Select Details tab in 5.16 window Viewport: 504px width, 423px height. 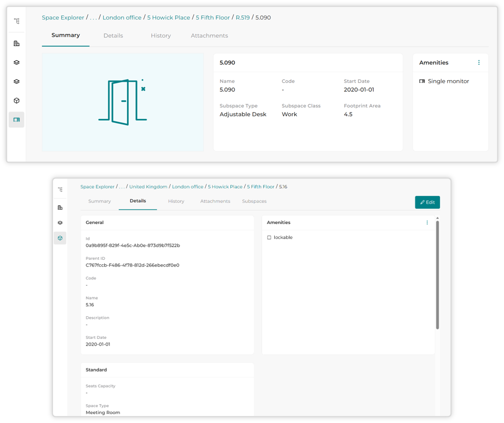pyautogui.click(x=138, y=201)
